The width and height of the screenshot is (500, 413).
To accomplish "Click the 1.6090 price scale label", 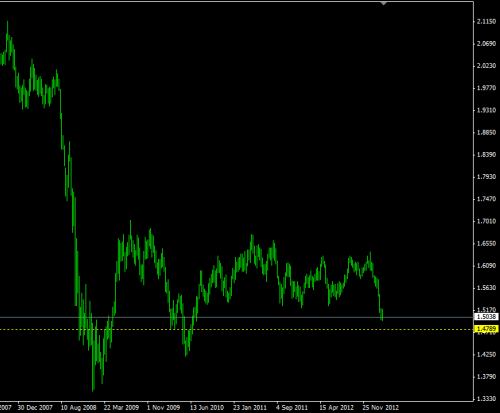I will [486, 266].
